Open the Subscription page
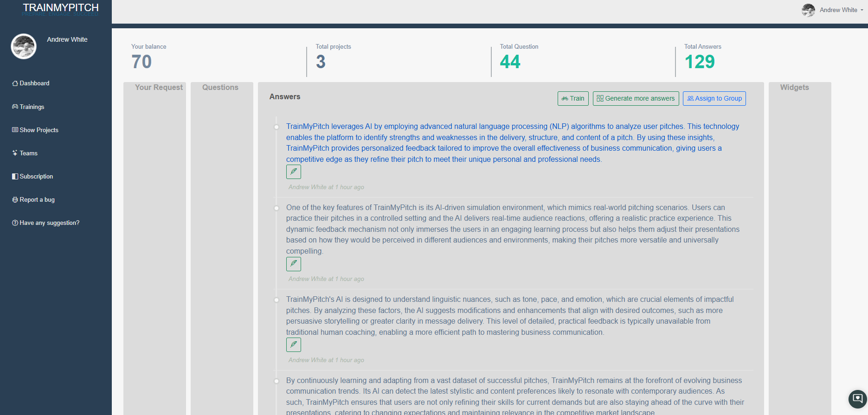Screen dimensions: 868x415 pos(32,176)
